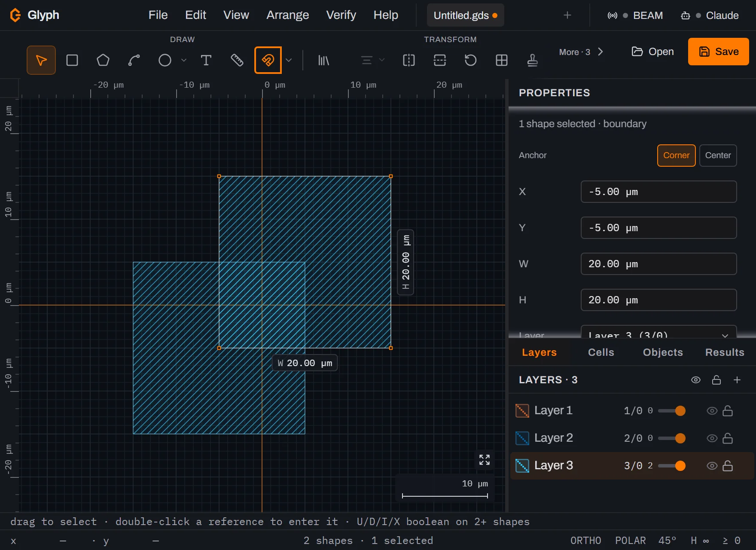Click the stamp tool icon
The width and height of the screenshot is (756, 550).
pyautogui.click(x=533, y=60)
